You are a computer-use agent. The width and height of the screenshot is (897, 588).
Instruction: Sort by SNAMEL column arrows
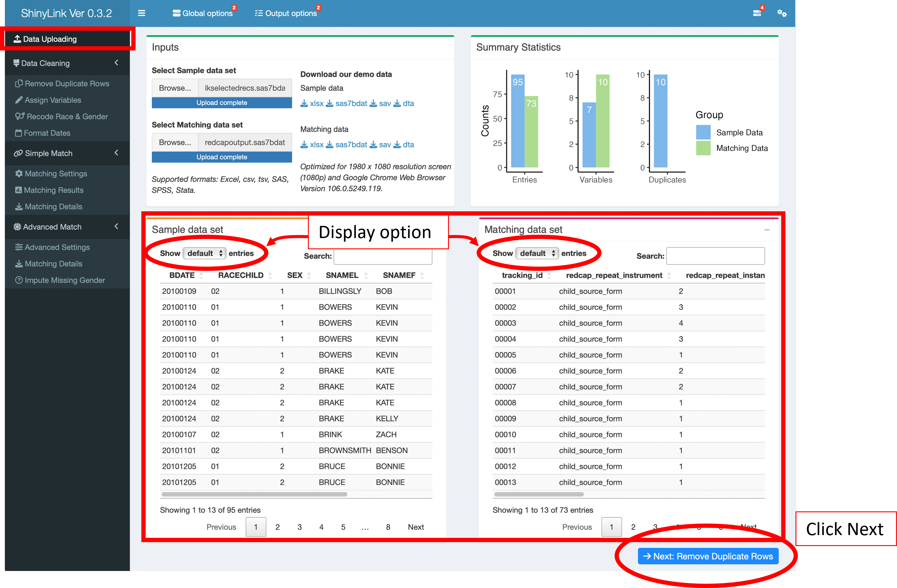pos(366,275)
